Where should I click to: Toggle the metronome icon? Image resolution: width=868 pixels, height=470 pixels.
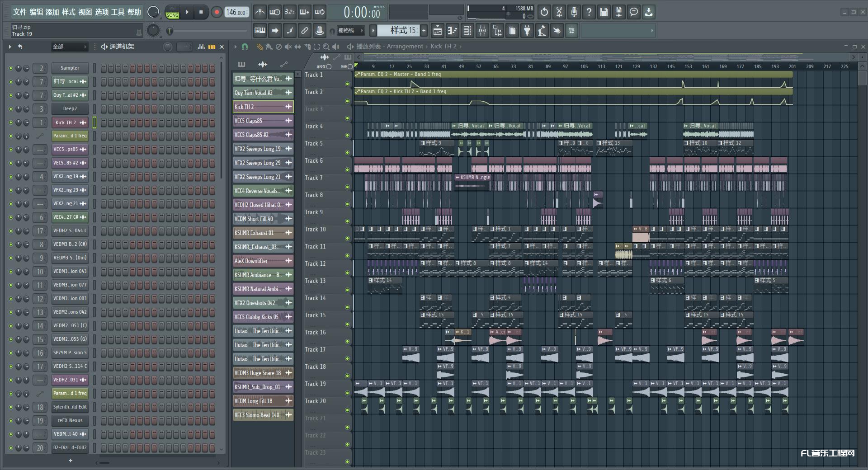coord(260,12)
